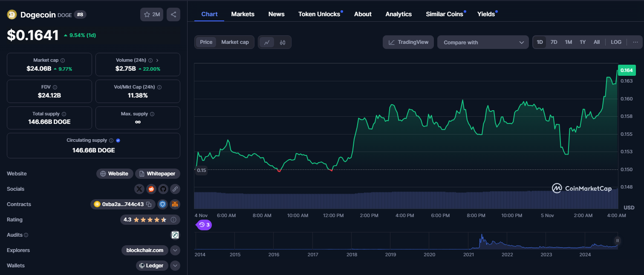Open Total supply info icon
The height and width of the screenshot is (275, 644).
64,114
